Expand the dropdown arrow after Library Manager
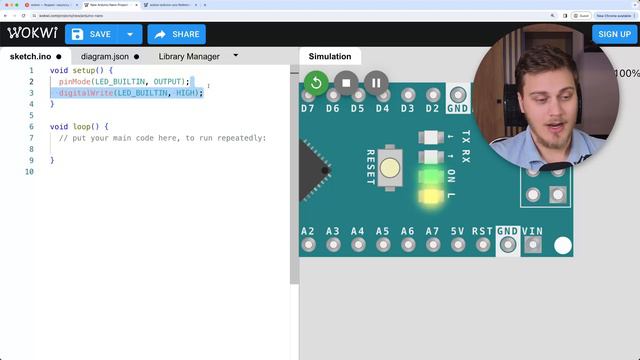The width and height of the screenshot is (640, 360). [236, 56]
